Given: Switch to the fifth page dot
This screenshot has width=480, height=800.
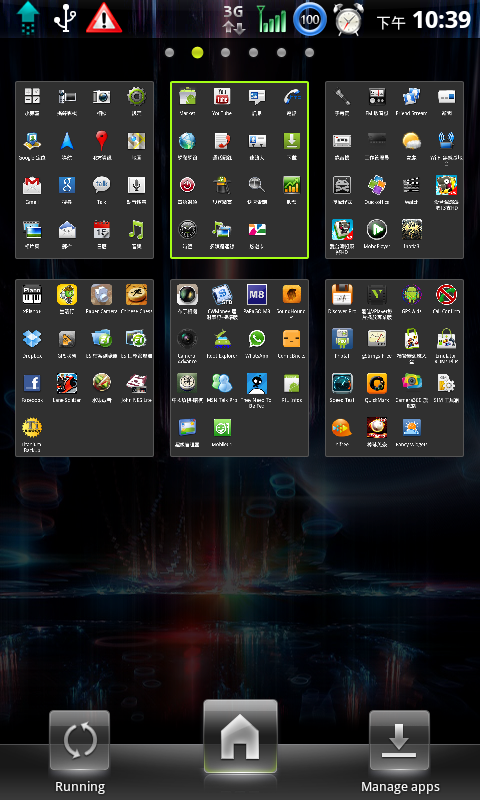Looking at the screenshot, I should pyautogui.click(x=282, y=53).
